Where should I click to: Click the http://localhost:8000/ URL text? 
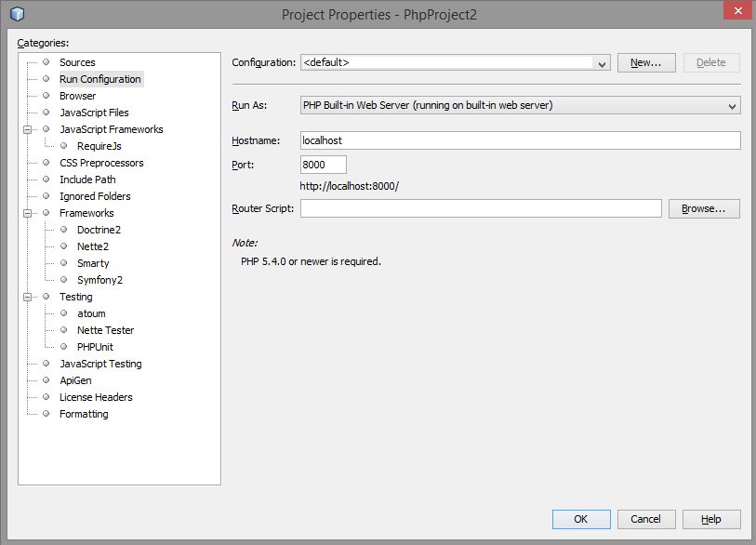349,186
